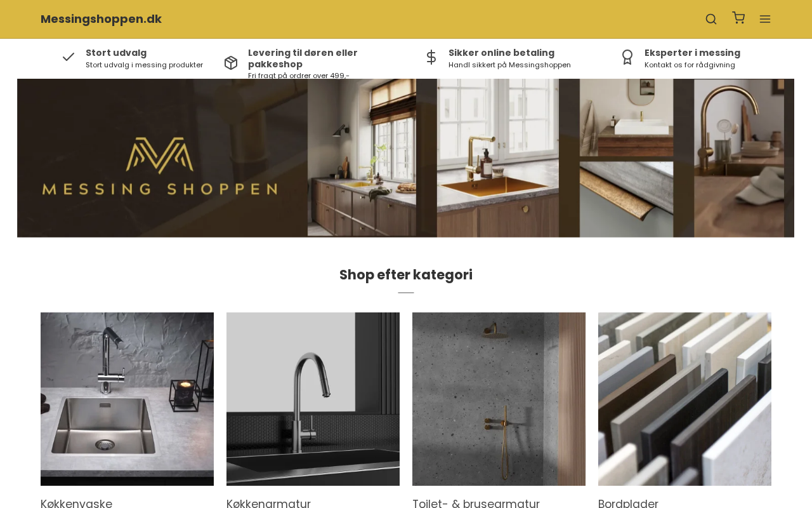Screen dimensions: 812x508
Task: Open the hamburger menu icon
Action: point(765,19)
